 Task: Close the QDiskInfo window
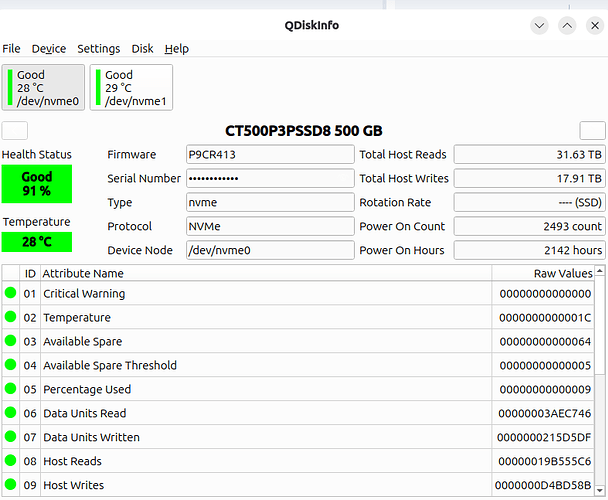[595, 26]
